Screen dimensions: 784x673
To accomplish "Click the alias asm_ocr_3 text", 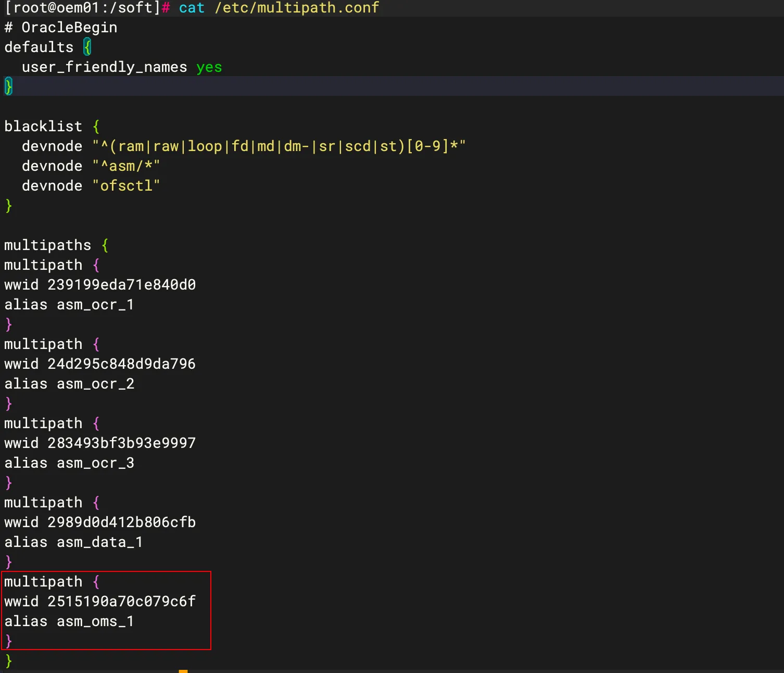I will tap(69, 463).
